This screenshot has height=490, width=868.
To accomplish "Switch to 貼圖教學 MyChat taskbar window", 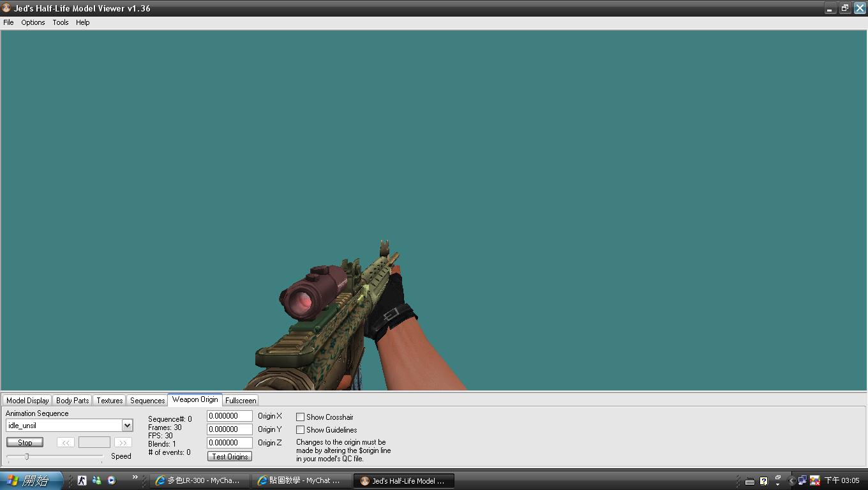I will (301, 481).
